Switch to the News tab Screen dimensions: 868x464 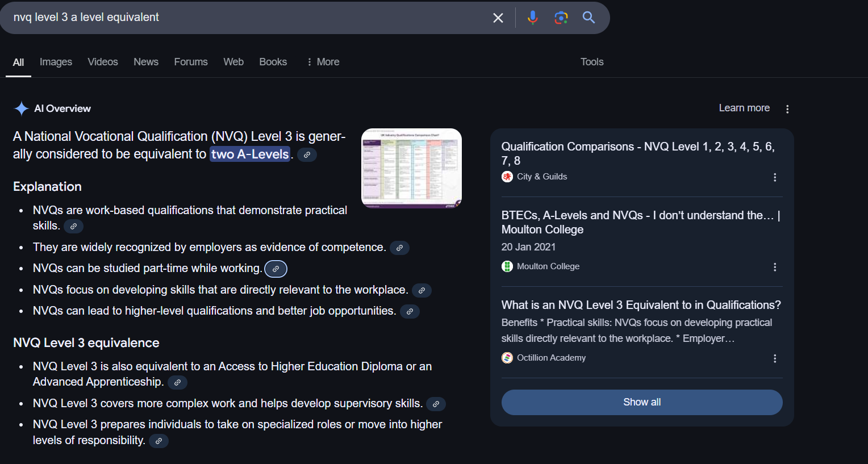(146, 62)
